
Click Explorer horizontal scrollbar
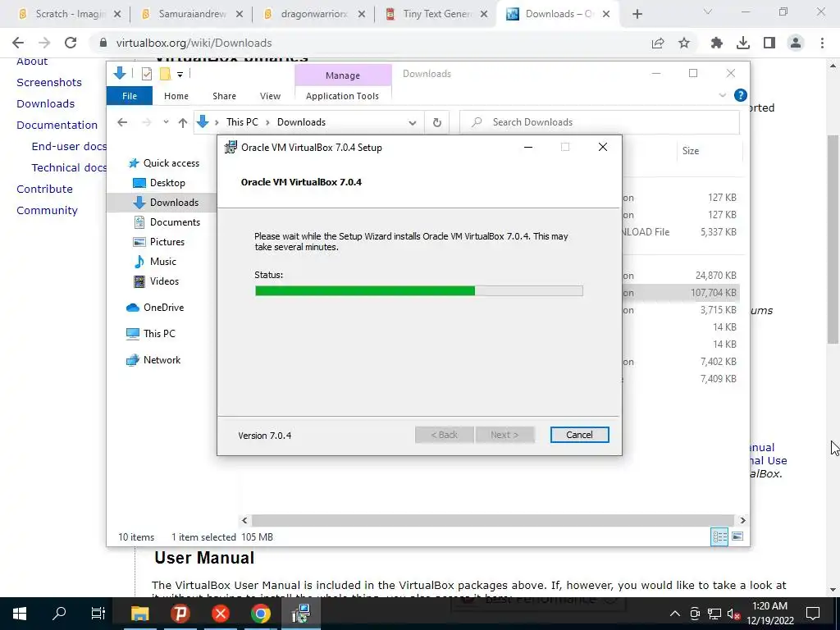pyautogui.click(x=492, y=520)
